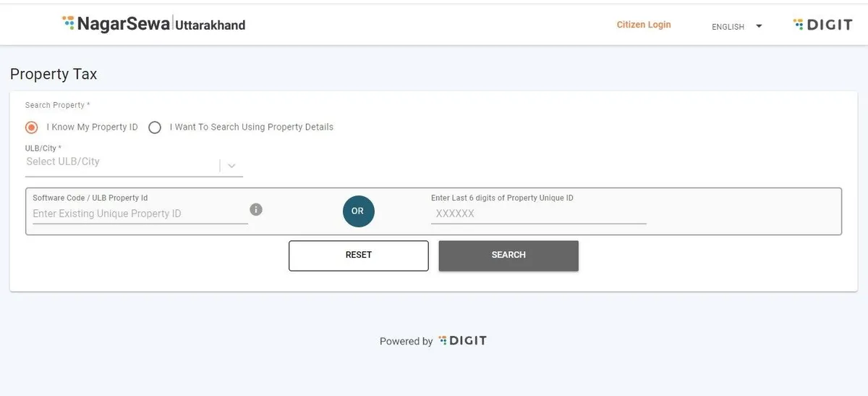This screenshot has height=396, width=868.
Task: Focus the Existing Unique Property ID field
Action: point(140,214)
